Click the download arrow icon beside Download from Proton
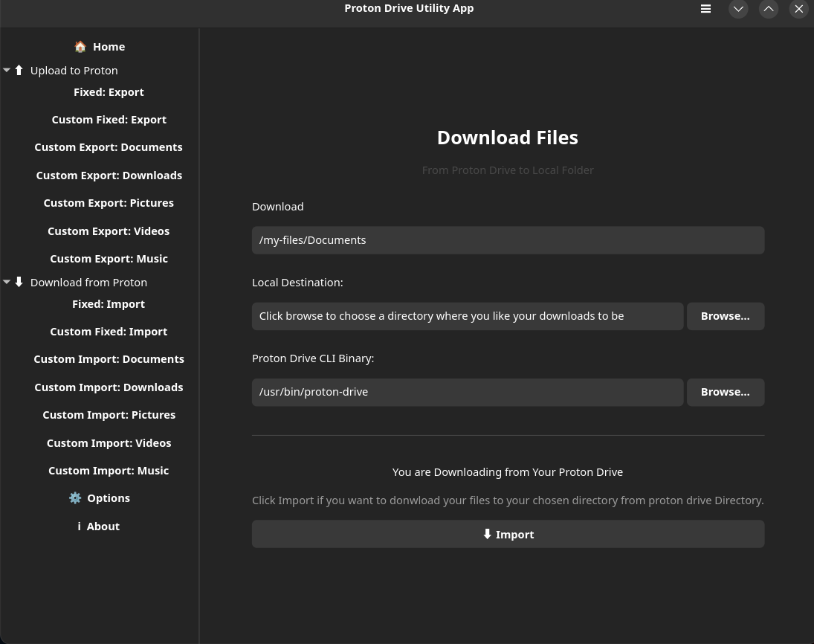814x644 pixels. pos(19,282)
